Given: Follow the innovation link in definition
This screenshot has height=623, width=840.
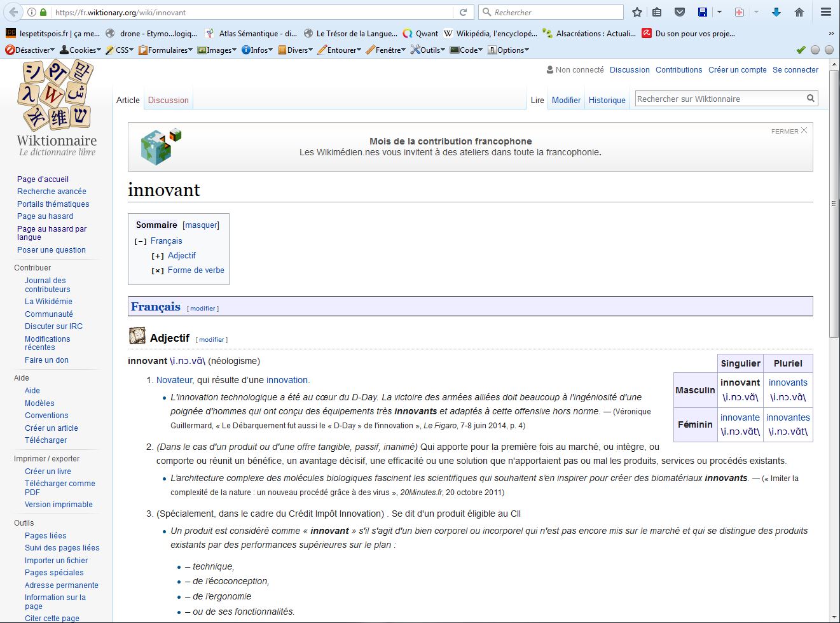Looking at the screenshot, I should click(286, 380).
